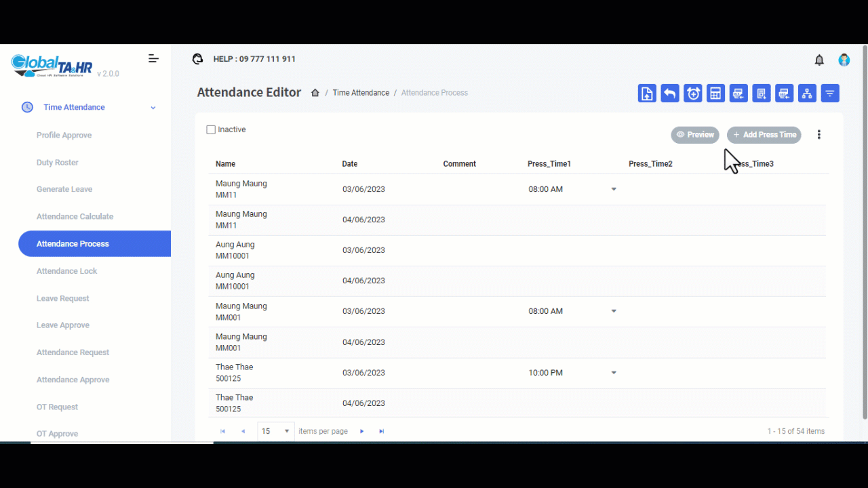Click the Preview button
Screen dimensions: 868x488
[x=695, y=135]
